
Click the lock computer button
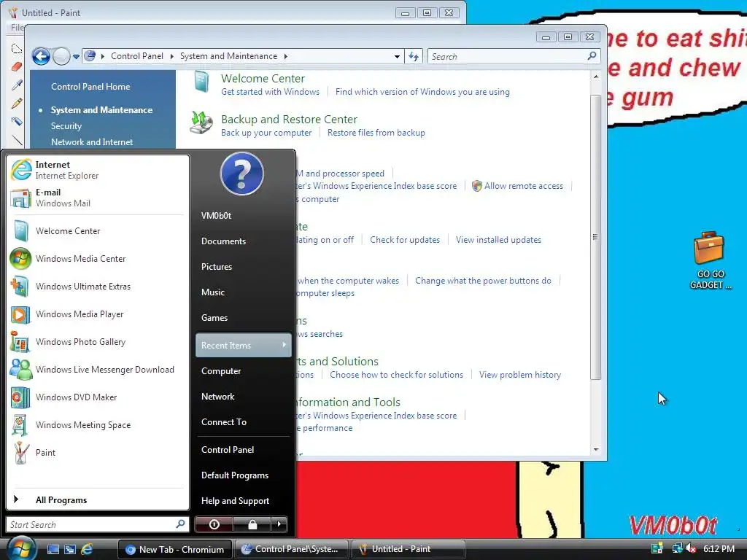(252, 524)
